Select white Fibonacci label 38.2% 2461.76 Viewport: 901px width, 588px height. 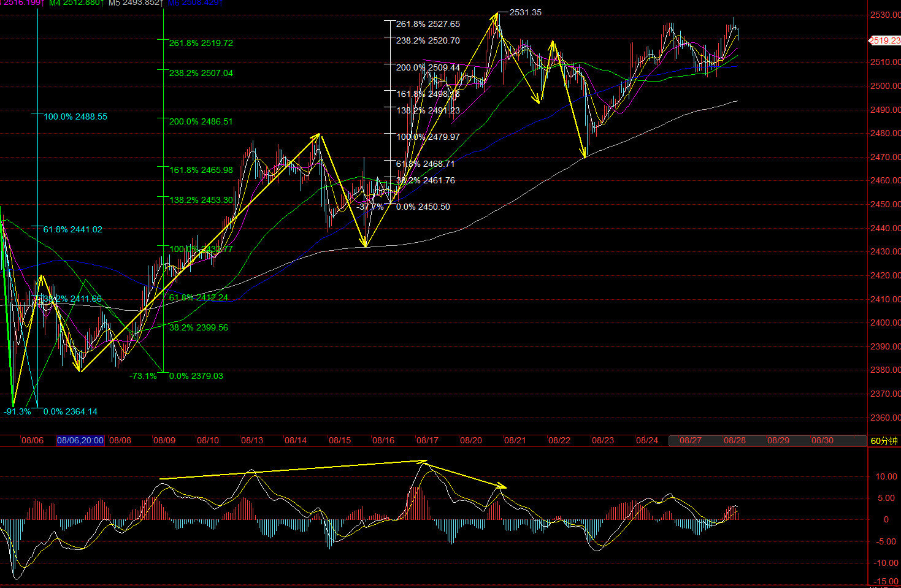click(426, 180)
